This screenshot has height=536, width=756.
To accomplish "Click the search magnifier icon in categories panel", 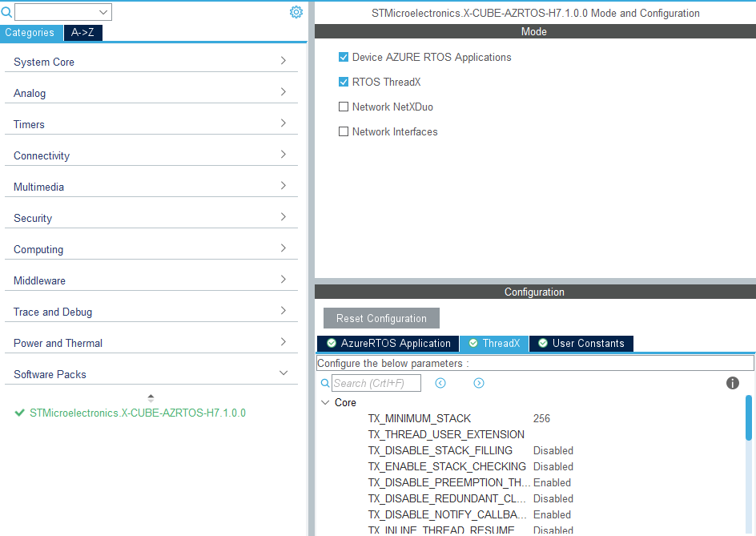I will click(6, 11).
